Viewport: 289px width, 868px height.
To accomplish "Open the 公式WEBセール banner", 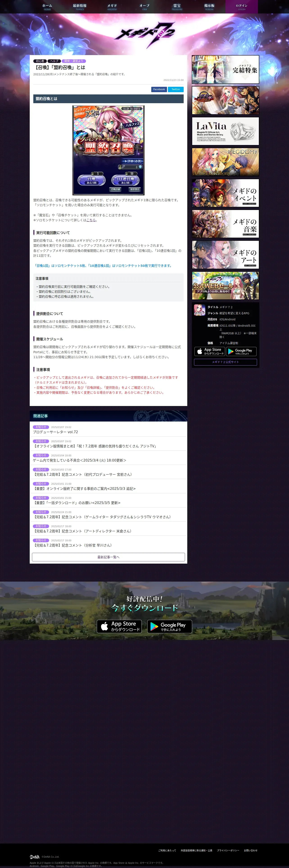I will 226,286.
